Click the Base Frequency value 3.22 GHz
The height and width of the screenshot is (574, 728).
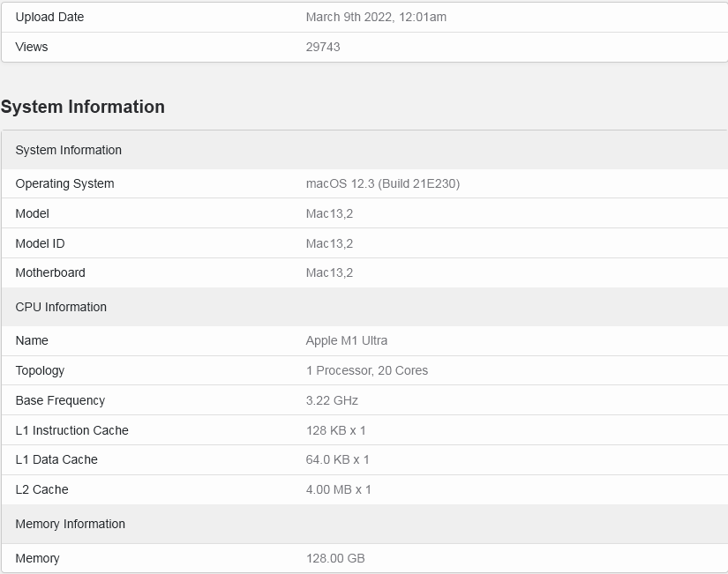[332, 400]
